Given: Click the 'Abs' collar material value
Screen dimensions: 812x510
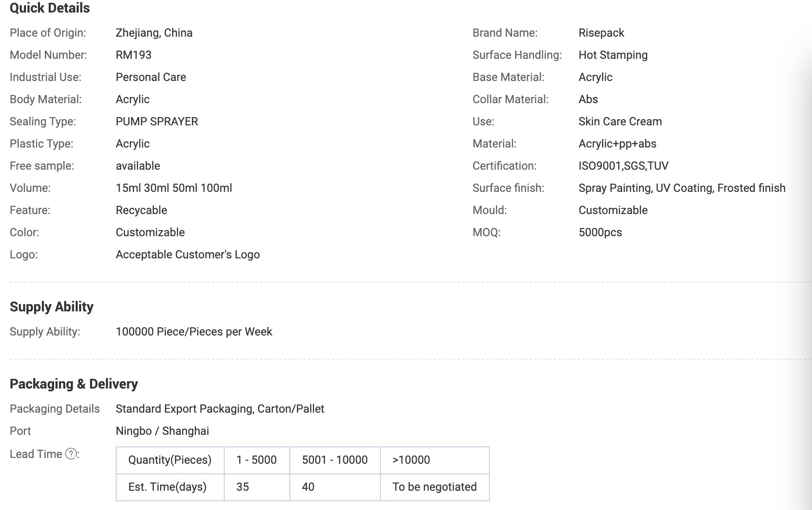Looking at the screenshot, I should (588, 99).
